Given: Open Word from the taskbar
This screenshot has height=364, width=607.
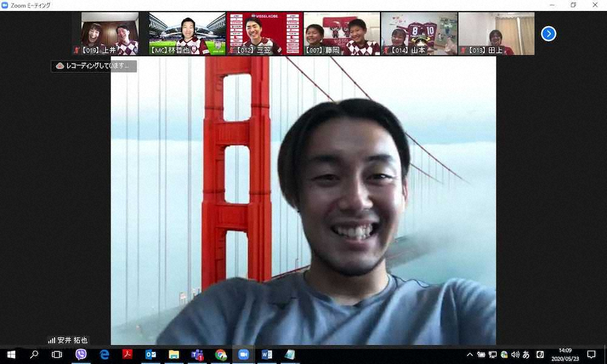Looking at the screenshot, I should pyautogui.click(x=267, y=354).
